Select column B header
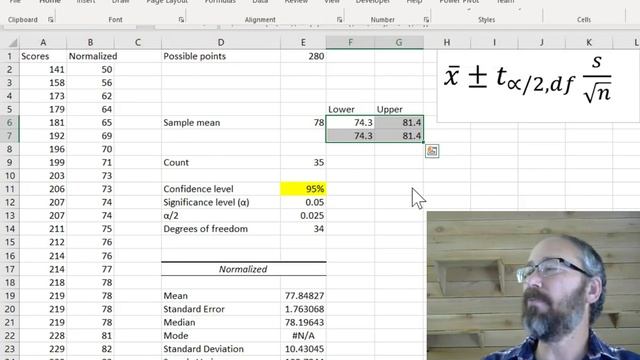Screen dimensions: 640x360 click(x=90, y=42)
